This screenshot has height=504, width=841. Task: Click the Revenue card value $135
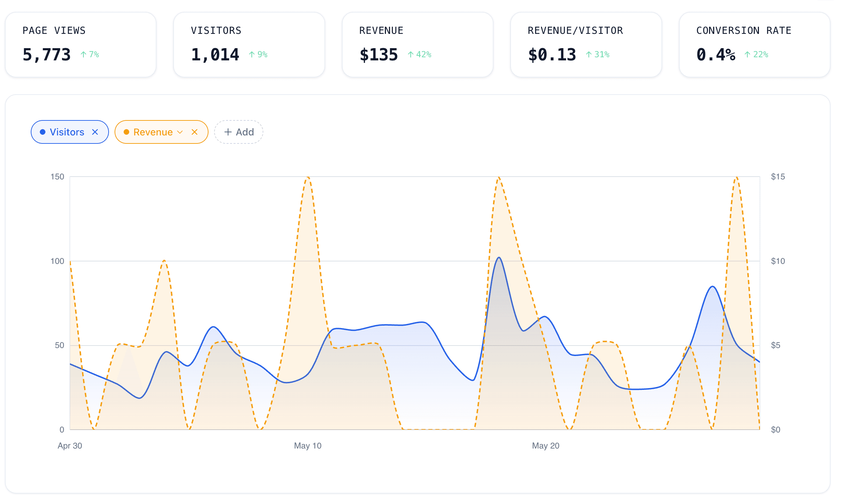[x=379, y=55]
